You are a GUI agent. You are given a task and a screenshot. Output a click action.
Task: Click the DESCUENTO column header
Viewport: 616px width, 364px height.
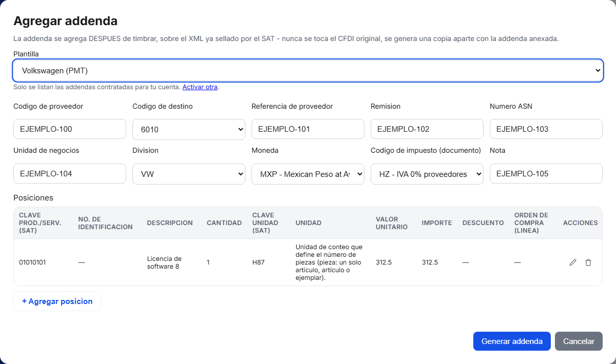click(483, 223)
